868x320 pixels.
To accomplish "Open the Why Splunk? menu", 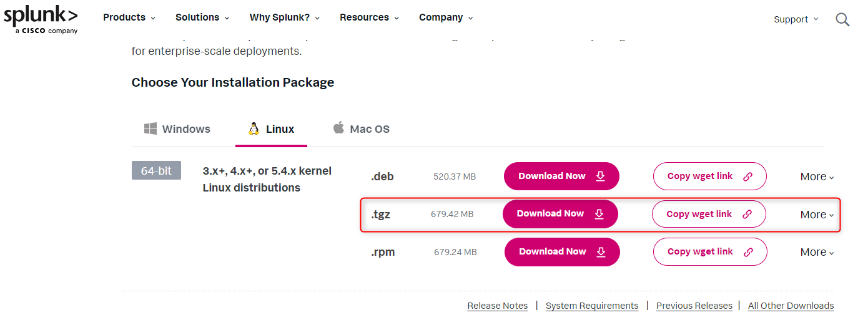I will tap(284, 17).
